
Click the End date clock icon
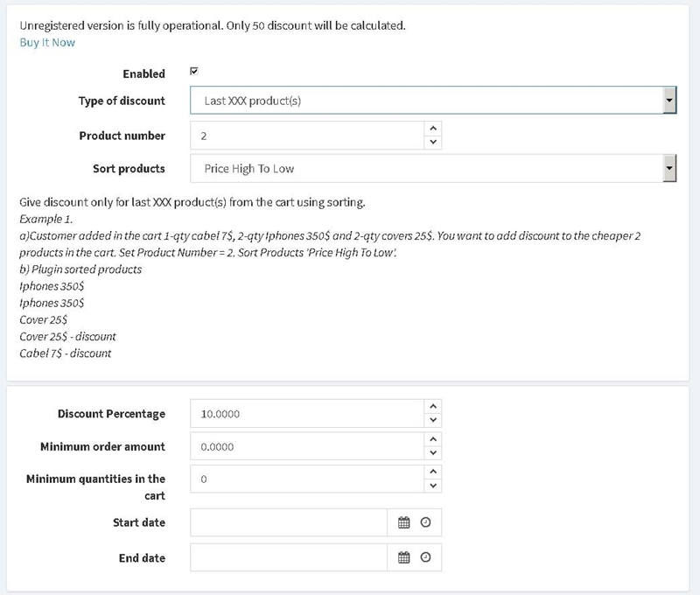pyautogui.click(x=426, y=557)
